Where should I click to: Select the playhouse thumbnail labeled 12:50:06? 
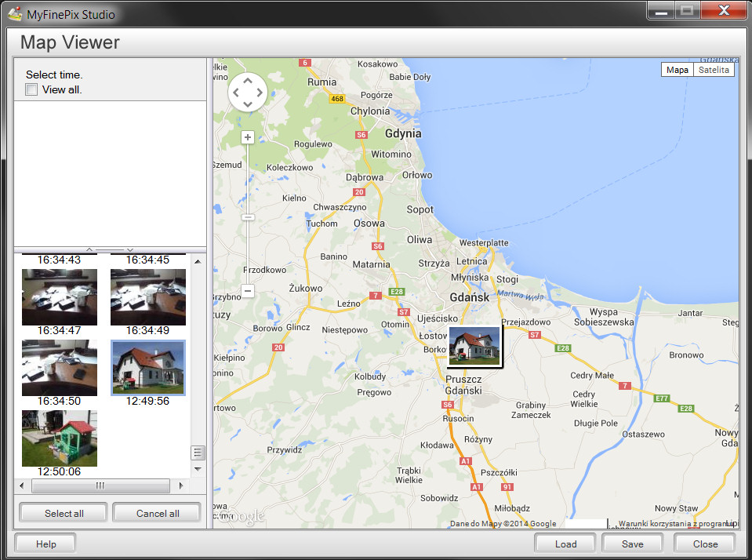(x=60, y=438)
